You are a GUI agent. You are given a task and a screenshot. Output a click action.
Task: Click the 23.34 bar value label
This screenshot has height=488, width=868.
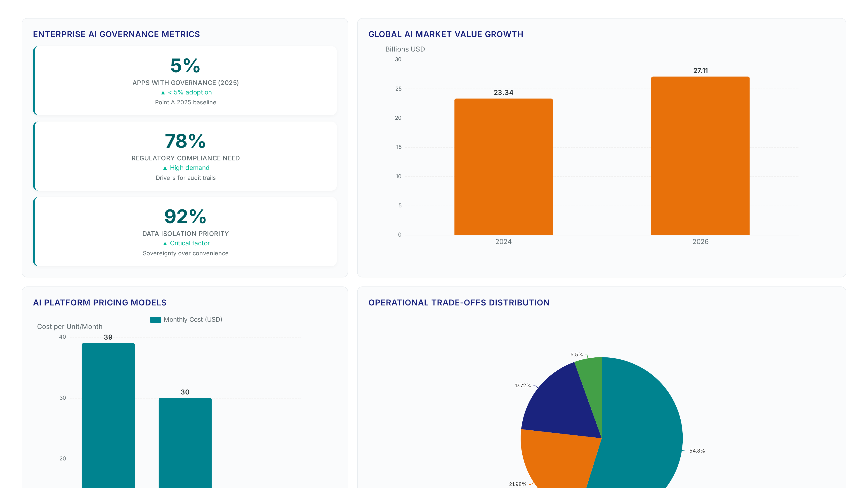[x=503, y=93]
